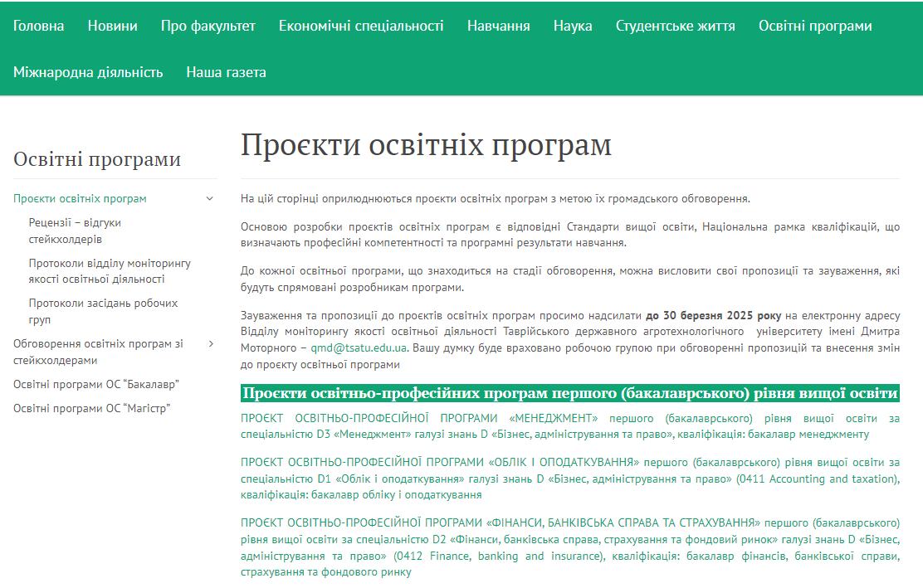The height and width of the screenshot is (588, 923).
Task: Open the Міжнародна діяльність menu item
Action: click(x=88, y=72)
